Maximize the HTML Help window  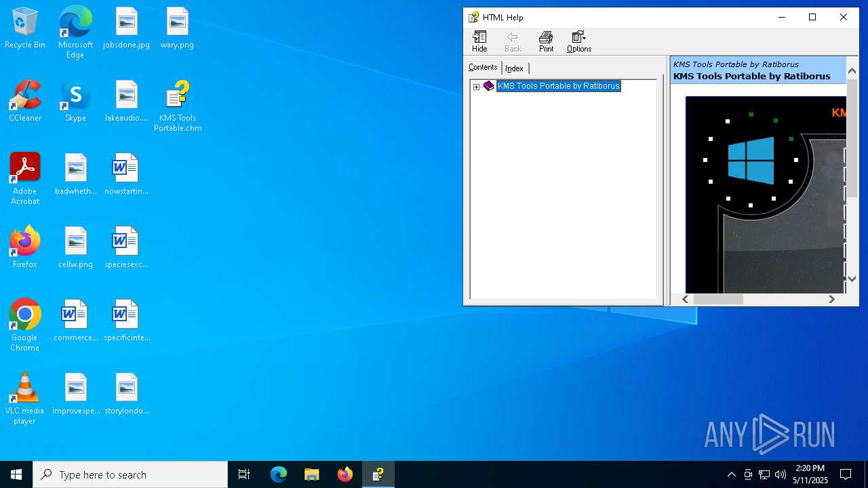pos(812,18)
